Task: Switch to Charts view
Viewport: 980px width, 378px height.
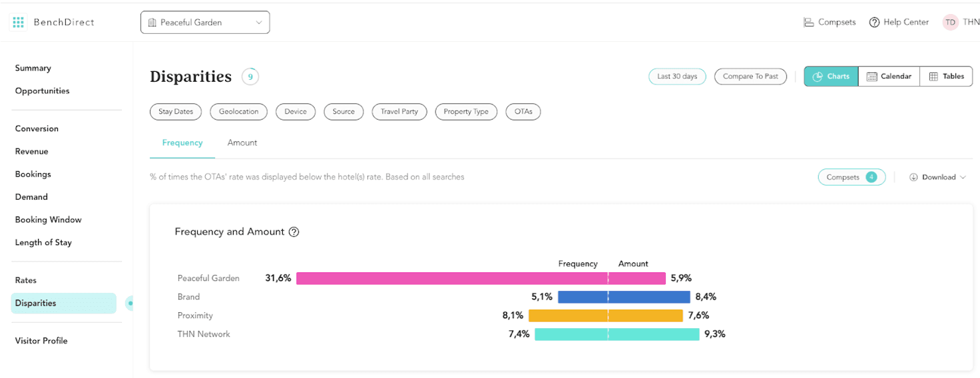Action: click(831, 77)
